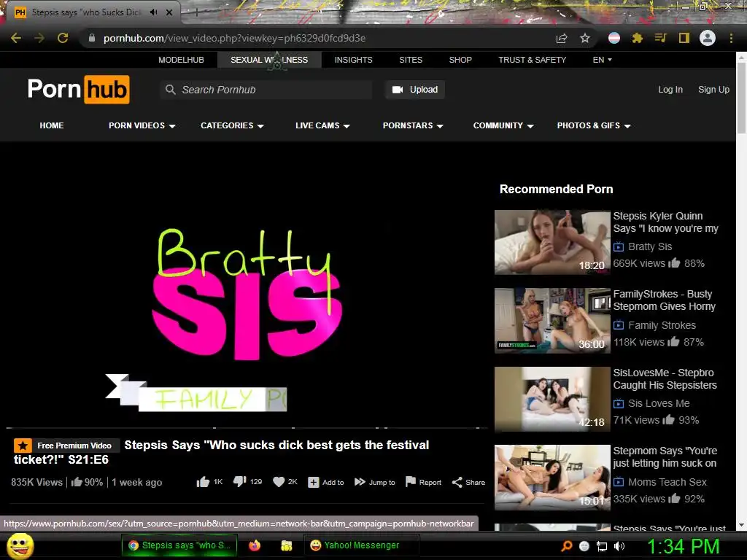Screen dimensions: 747x560
Task: Open Firefox from the taskbar
Action: [255, 545]
